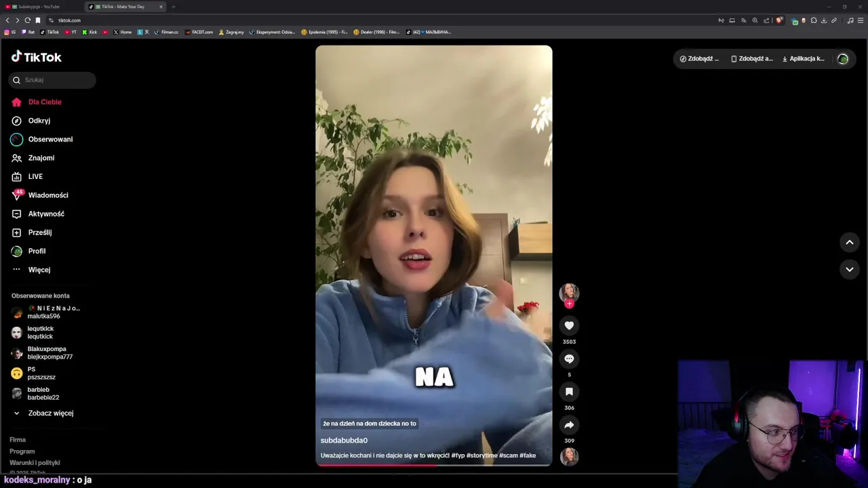Open the Dla Ciebie home feed
The height and width of the screenshot is (488, 868).
(x=37, y=102)
